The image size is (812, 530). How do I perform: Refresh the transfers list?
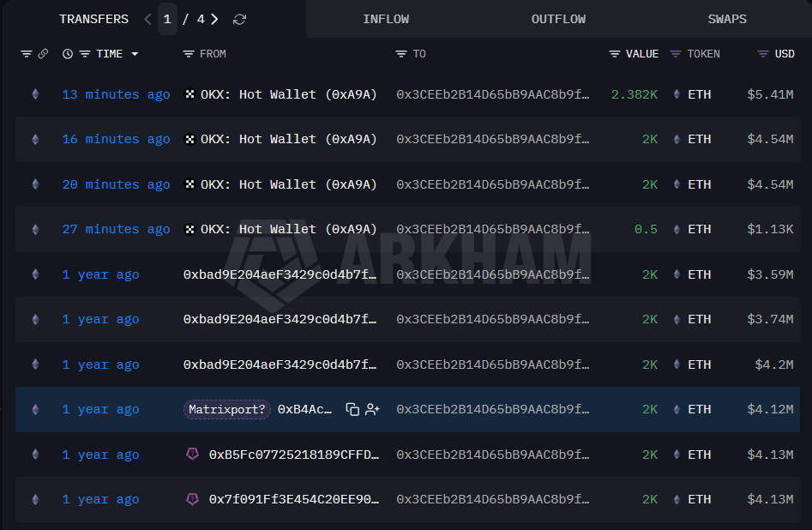coord(239,19)
